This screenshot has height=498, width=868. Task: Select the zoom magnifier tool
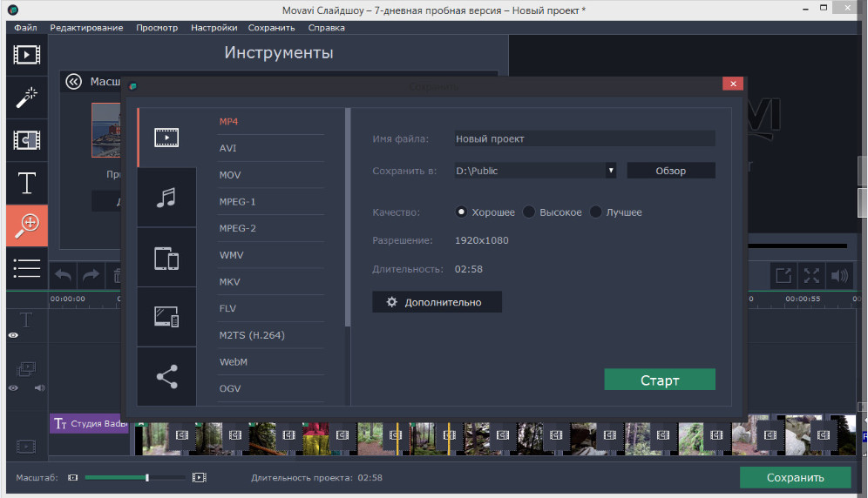pos(26,225)
